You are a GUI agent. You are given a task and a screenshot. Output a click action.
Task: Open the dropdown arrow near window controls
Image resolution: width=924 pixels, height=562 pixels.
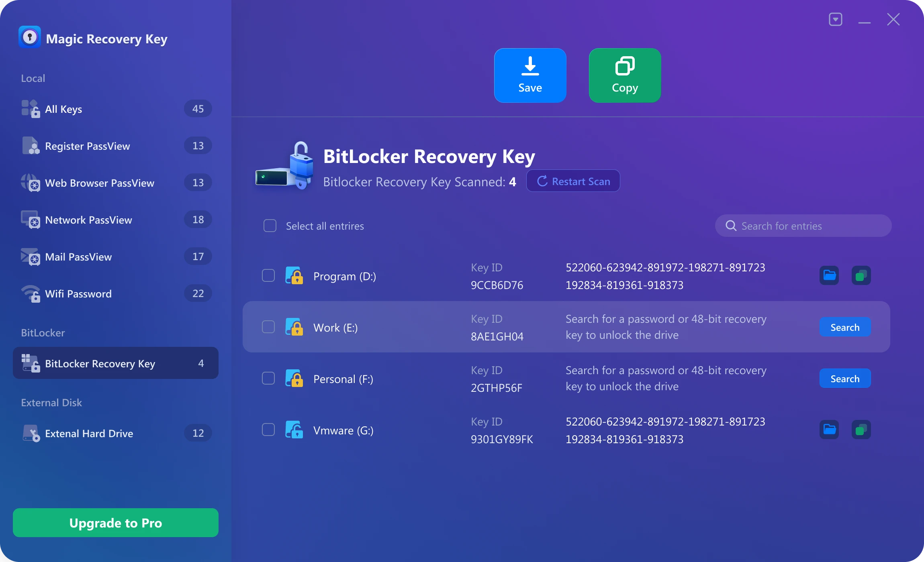(x=835, y=19)
